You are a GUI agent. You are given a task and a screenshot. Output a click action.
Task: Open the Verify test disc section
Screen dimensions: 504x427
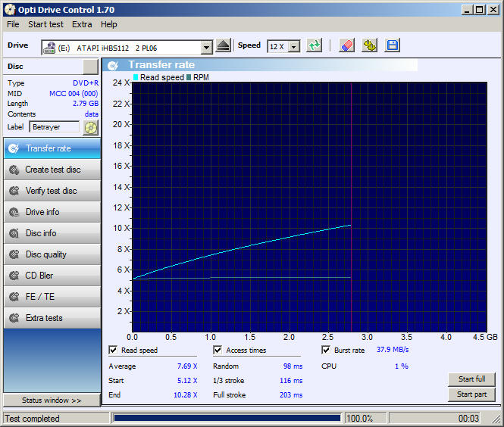[52, 191]
